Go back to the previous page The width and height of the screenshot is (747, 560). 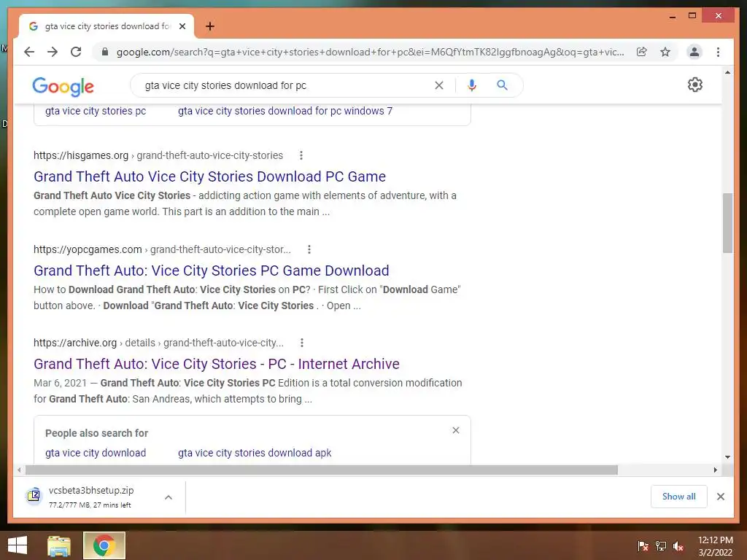(29, 52)
